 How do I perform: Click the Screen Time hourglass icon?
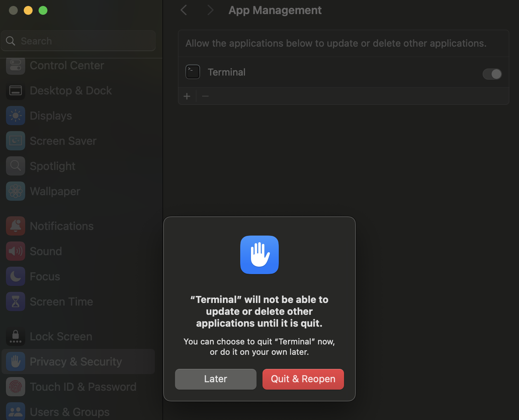pyautogui.click(x=16, y=301)
